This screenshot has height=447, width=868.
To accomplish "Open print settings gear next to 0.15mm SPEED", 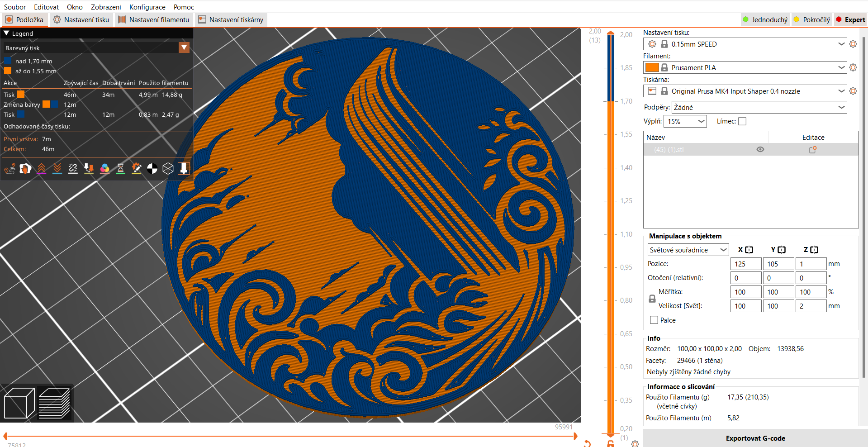I will pos(853,44).
